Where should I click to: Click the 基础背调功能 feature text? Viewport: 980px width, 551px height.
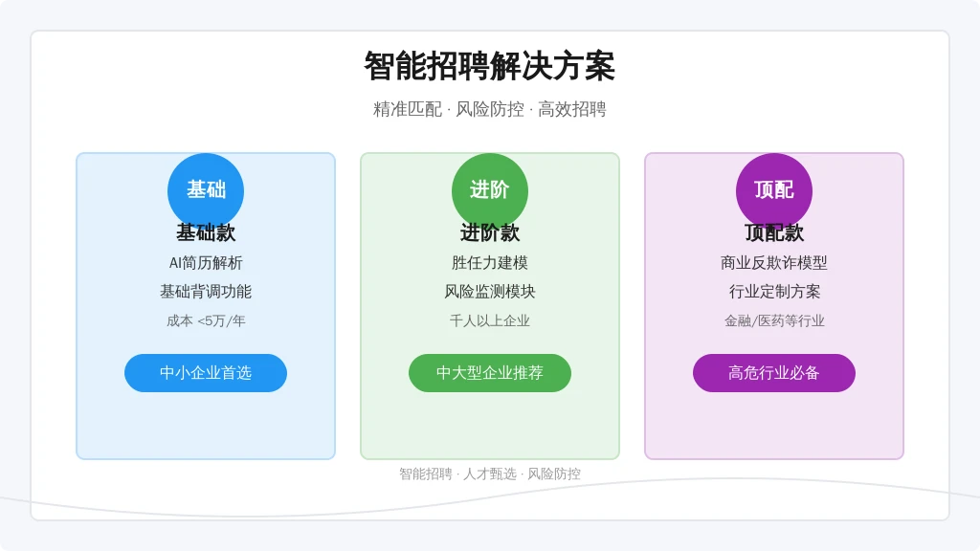(x=206, y=292)
